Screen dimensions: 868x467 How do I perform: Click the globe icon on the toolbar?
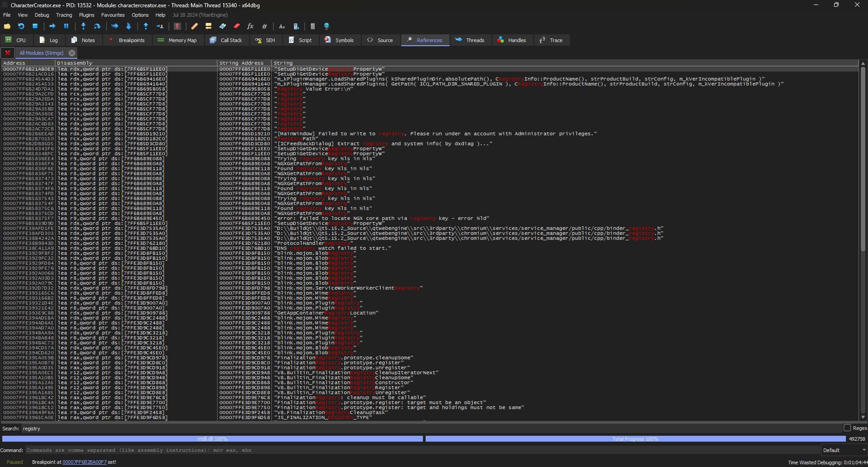pos(327,26)
